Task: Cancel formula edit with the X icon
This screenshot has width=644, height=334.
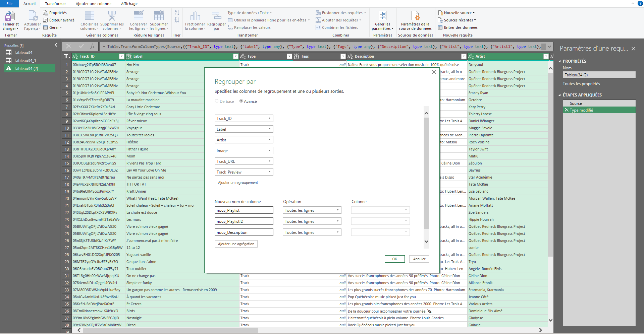Action: click(69, 47)
